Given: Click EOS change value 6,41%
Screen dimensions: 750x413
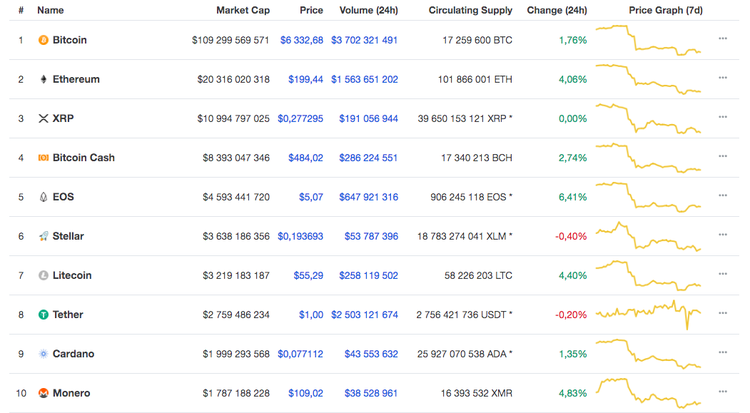Looking at the screenshot, I should coord(573,197).
